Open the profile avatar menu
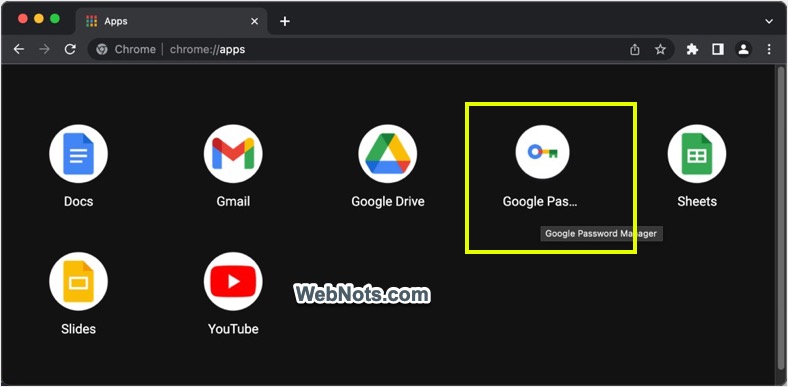Viewport: 788px width, 387px height. tap(743, 49)
